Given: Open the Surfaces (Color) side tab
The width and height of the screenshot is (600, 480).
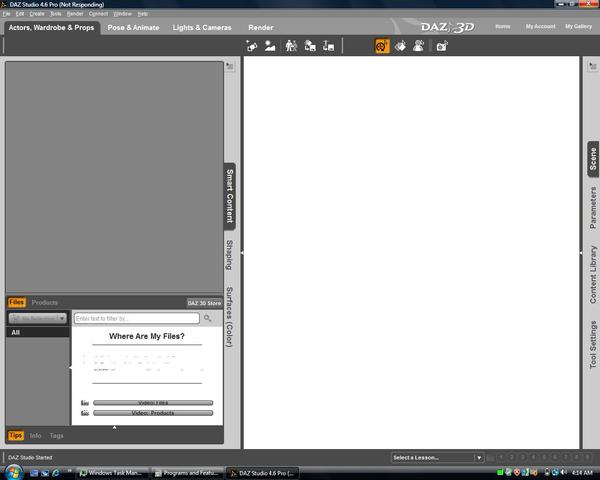Looking at the screenshot, I should click(x=230, y=317).
